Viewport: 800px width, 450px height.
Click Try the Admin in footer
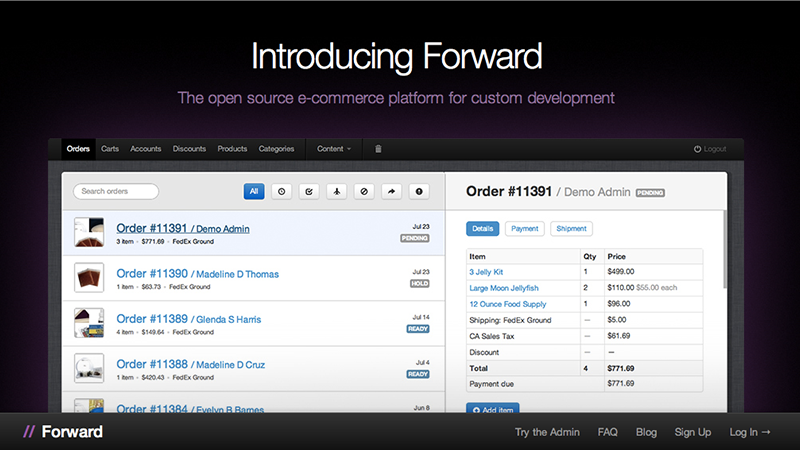(547, 432)
